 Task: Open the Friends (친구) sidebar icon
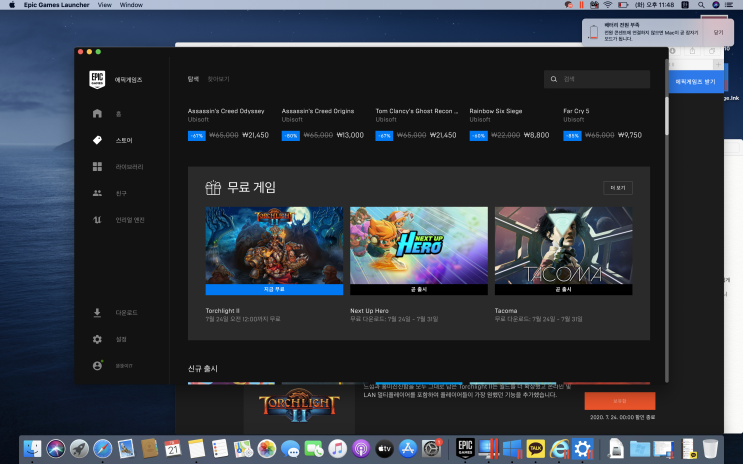point(97,193)
